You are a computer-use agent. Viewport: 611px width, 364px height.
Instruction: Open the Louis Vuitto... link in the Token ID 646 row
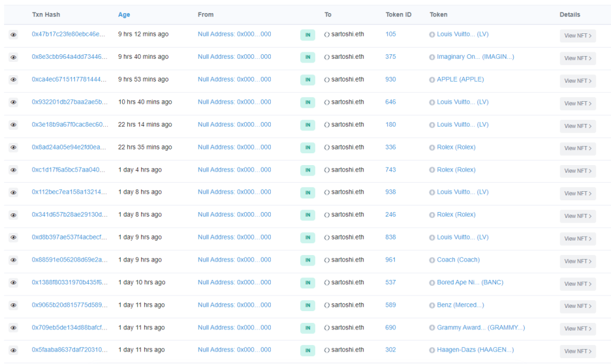coord(463,102)
